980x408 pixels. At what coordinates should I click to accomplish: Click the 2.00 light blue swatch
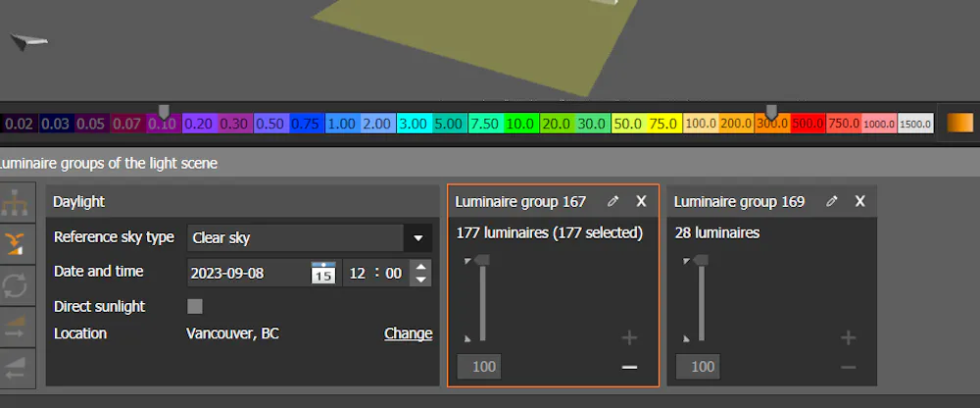pyautogui.click(x=377, y=124)
